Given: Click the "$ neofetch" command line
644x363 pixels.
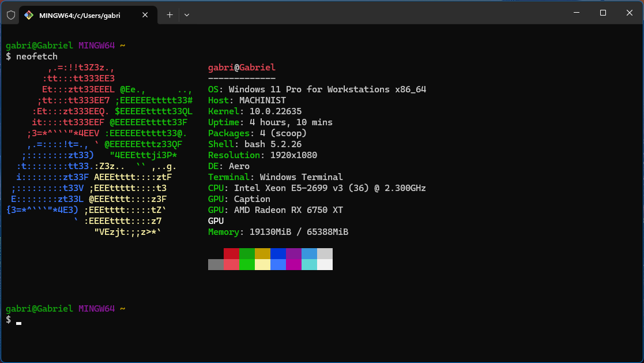Looking at the screenshot, I should pos(32,57).
